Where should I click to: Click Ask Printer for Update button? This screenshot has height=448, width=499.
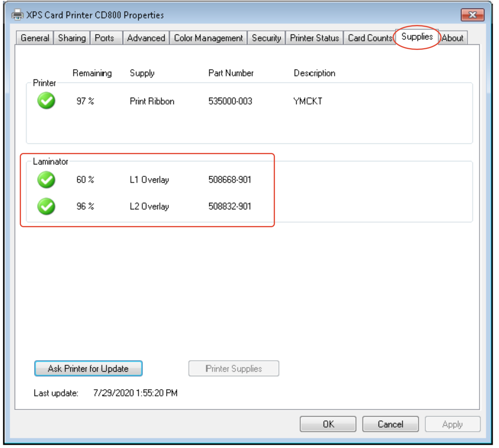click(x=88, y=368)
